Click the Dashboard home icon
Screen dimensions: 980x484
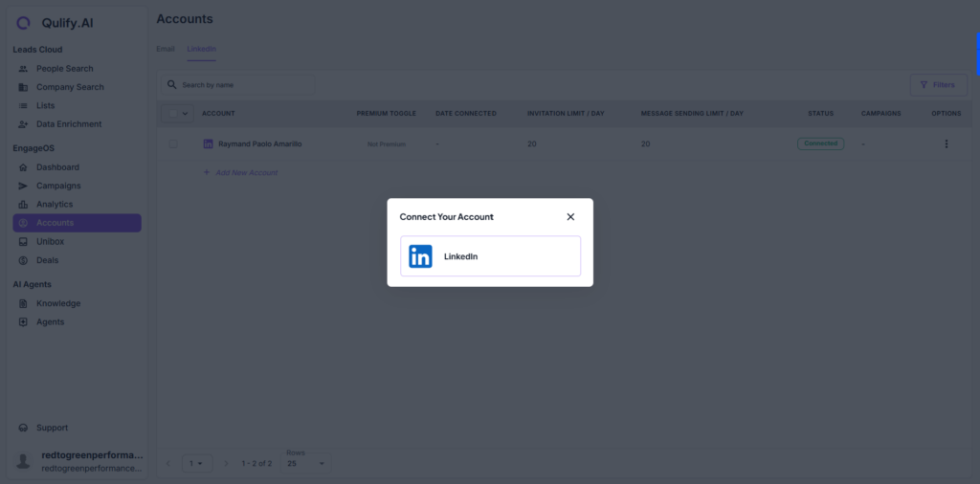23,167
